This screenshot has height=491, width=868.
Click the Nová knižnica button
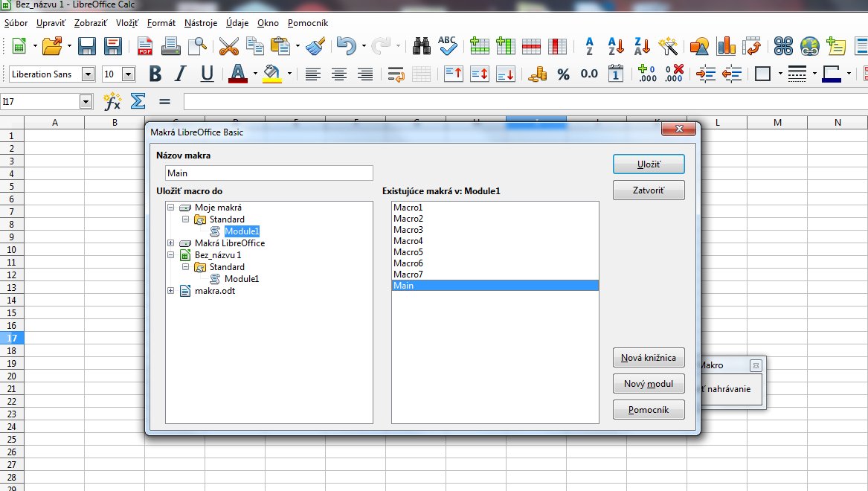point(649,358)
